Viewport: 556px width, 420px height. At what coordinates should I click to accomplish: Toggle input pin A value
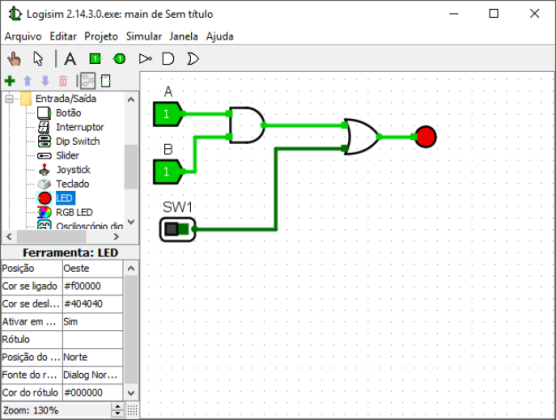point(166,114)
